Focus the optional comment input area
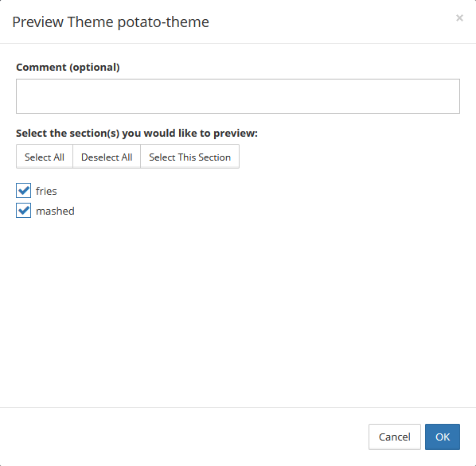 (238, 96)
